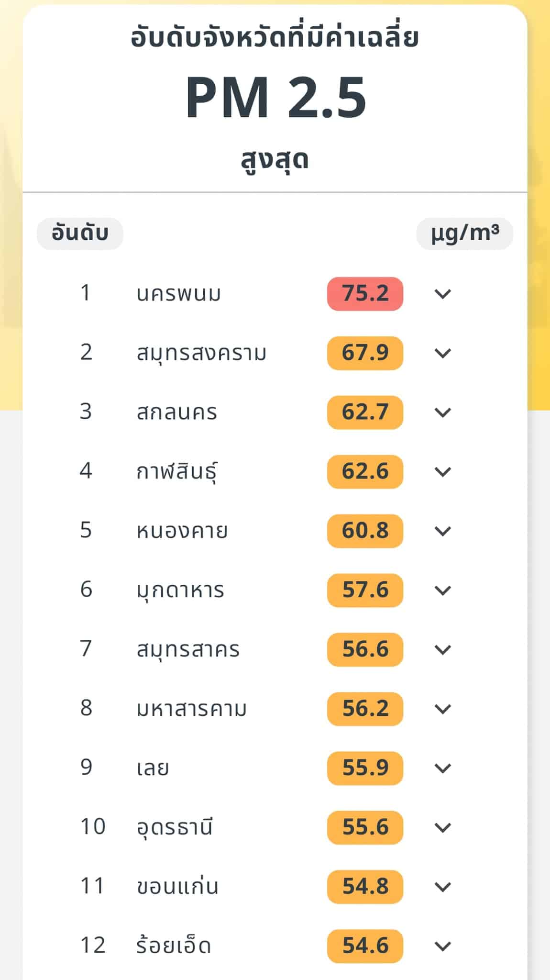This screenshot has height=980, width=550.
Task: Select the ขอนแก่น province name
Action: pyautogui.click(x=177, y=887)
